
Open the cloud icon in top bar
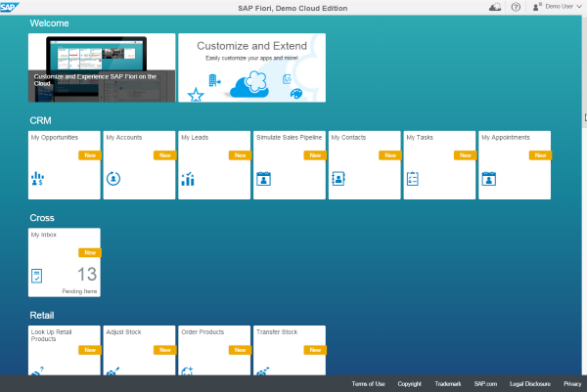pos(495,7)
